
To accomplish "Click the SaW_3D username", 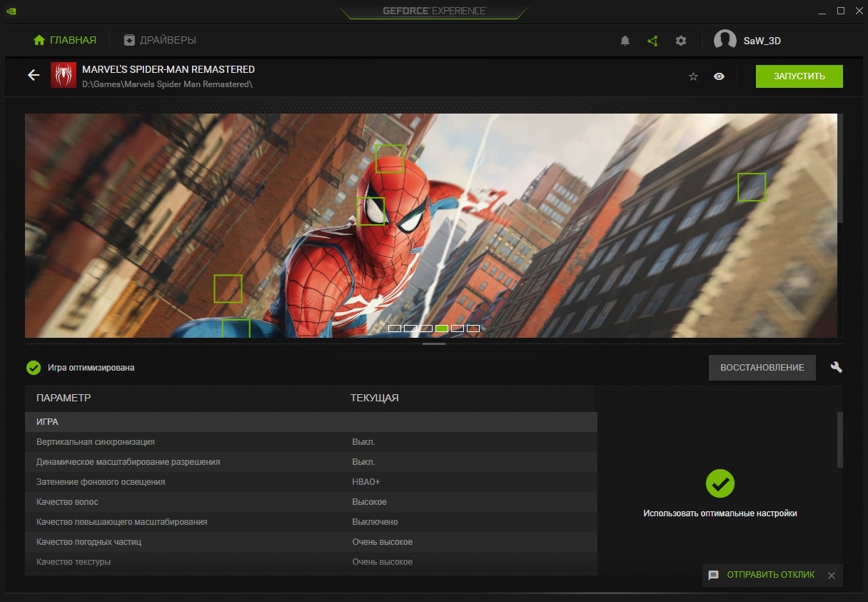I will click(x=762, y=41).
